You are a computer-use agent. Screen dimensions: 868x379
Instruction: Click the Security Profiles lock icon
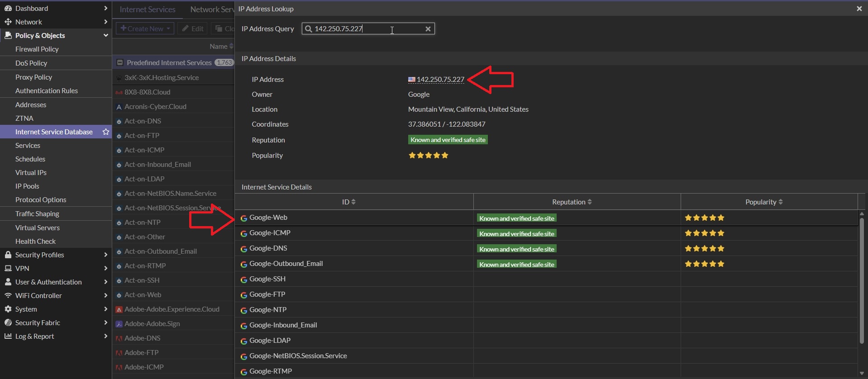tap(8, 255)
